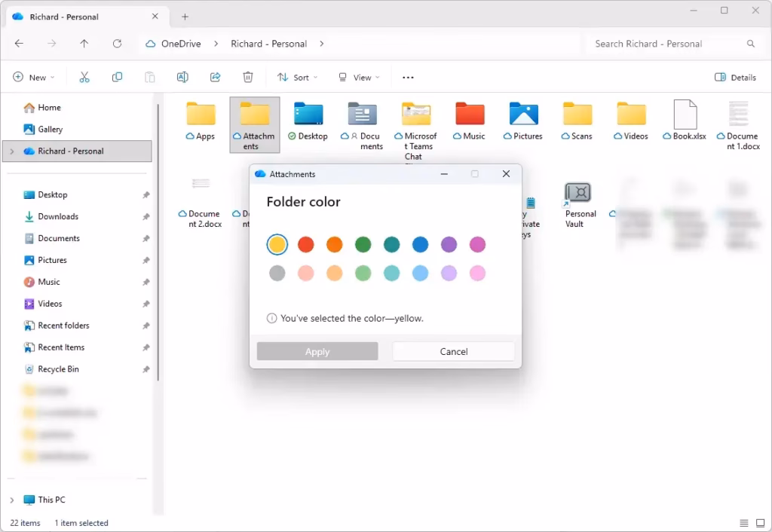Screen dimensions: 772x532
Task: Refresh the current folder view
Action: pyautogui.click(x=118, y=44)
